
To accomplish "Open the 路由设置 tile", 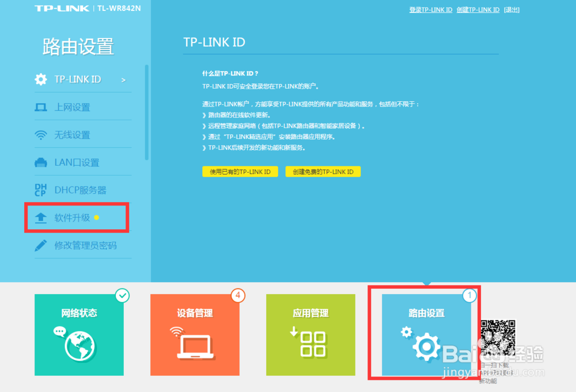I will 426,335.
